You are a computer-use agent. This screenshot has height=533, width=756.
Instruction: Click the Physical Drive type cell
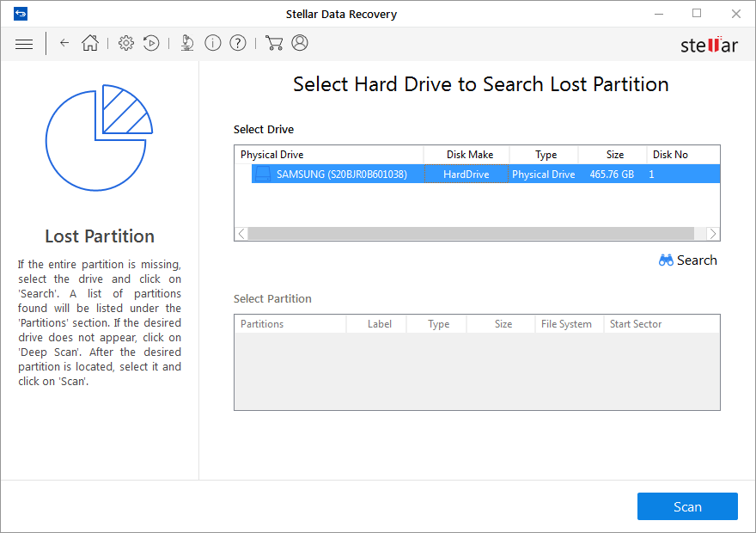[x=543, y=175]
